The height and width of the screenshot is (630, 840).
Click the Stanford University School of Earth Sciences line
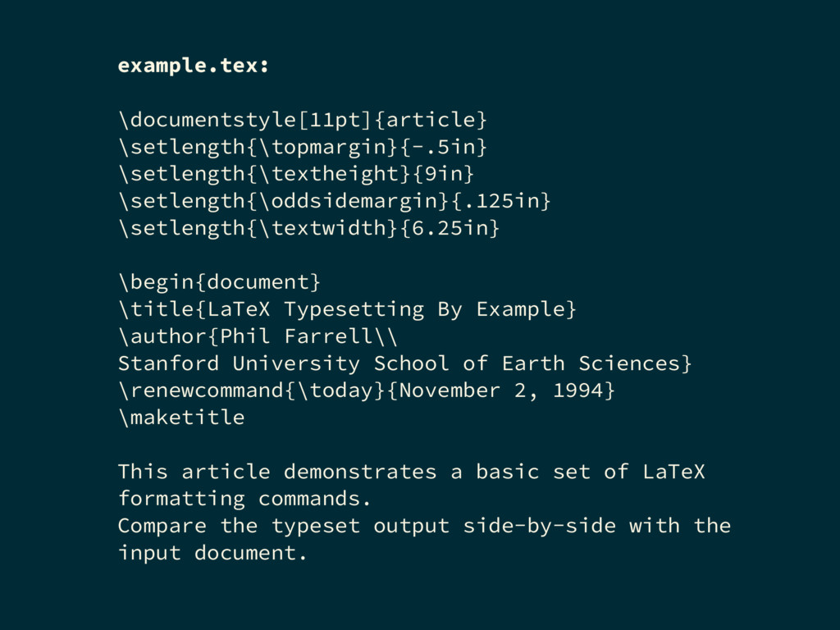405,363
